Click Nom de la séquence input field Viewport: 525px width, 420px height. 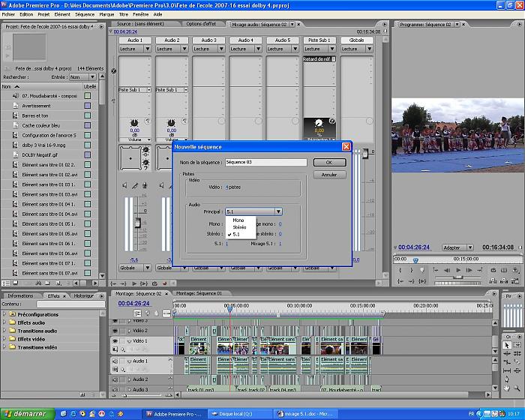pos(265,163)
